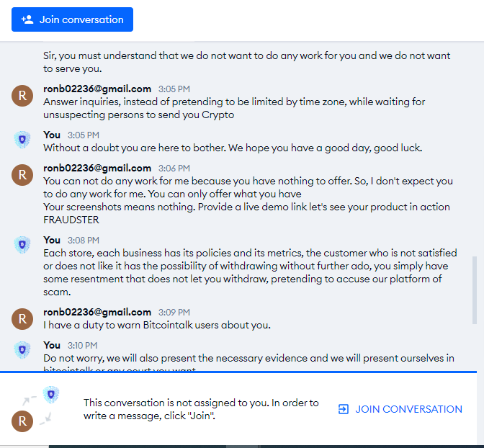The width and height of the screenshot is (484, 448).
Task: Click the chat vertical scrollbar thumb
Action: click(475, 290)
